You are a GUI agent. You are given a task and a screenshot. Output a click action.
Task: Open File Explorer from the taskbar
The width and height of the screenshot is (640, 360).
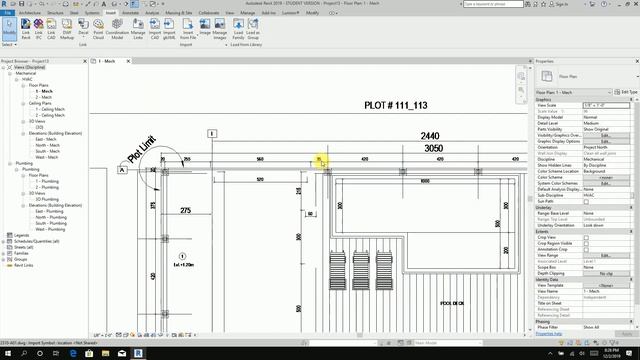tap(106, 353)
